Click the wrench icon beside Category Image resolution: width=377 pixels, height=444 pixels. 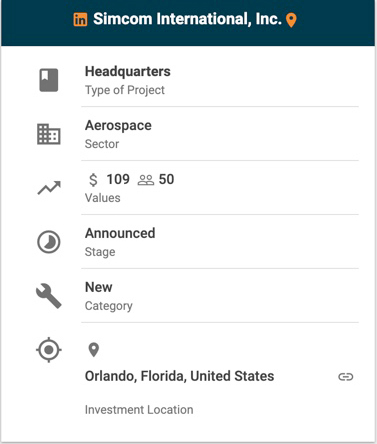pyautogui.click(x=49, y=296)
